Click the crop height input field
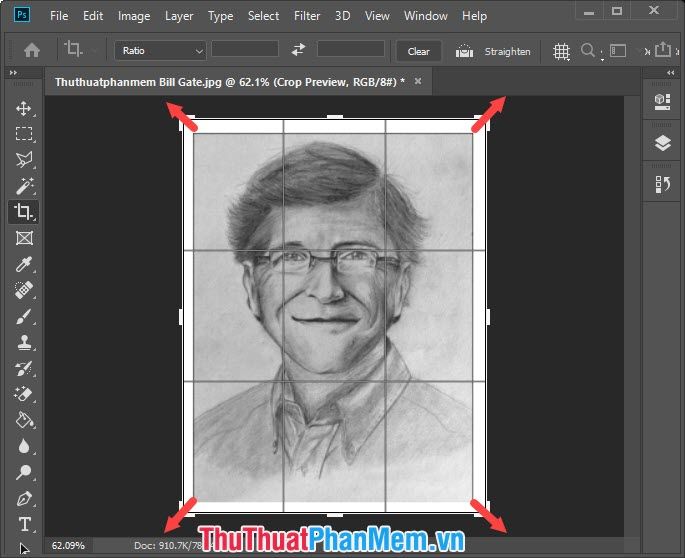 point(351,49)
